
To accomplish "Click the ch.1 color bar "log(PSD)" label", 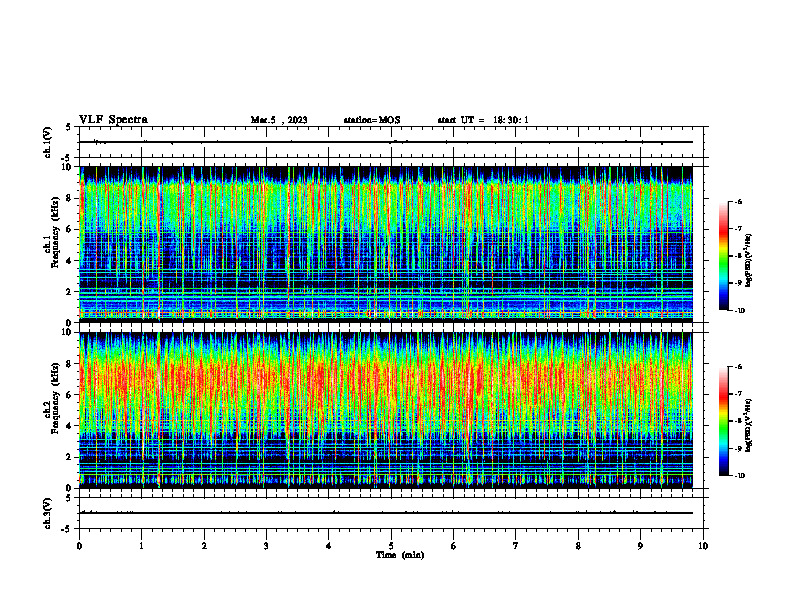I will click(x=749, y=260).
